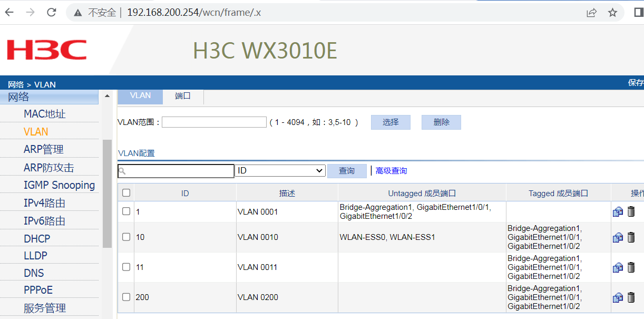This screenshot has width=644, height=319.
Task: Open IPv4路由 in the sidebar
Action: (x=44, y=203)
